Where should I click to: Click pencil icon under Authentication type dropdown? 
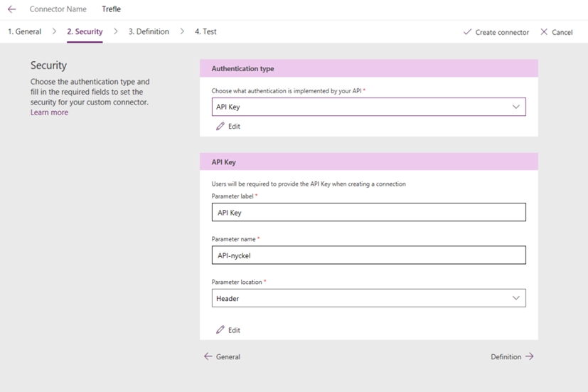point(220,126)
